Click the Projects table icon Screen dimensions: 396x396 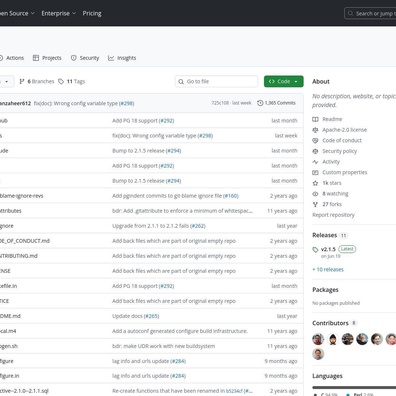36,58
